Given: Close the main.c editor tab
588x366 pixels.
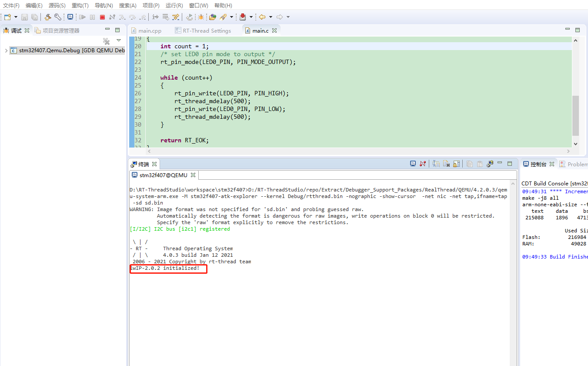Looking at the screenshot, I should coord(274,30).
